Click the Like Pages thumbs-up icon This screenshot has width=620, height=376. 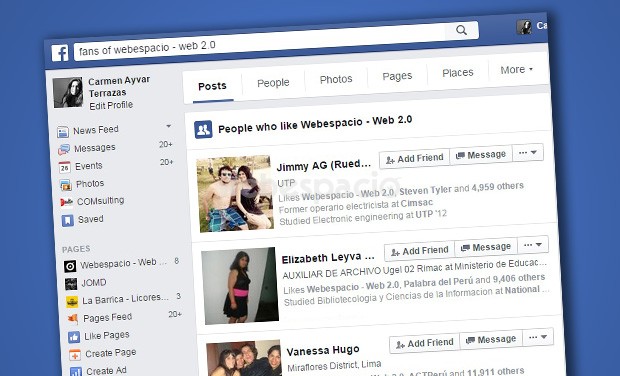point(74,337)
